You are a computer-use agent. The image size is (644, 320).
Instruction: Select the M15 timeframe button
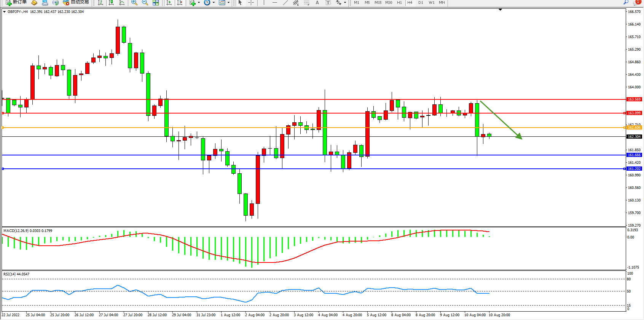pyautogui.click(x=378, y=3)
